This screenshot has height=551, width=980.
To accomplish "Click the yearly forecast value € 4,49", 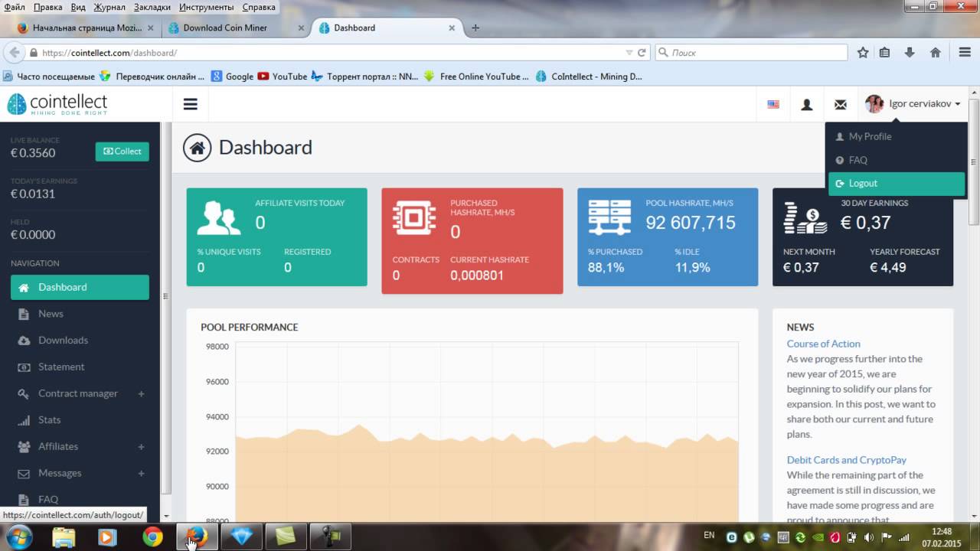I will 888,268.
